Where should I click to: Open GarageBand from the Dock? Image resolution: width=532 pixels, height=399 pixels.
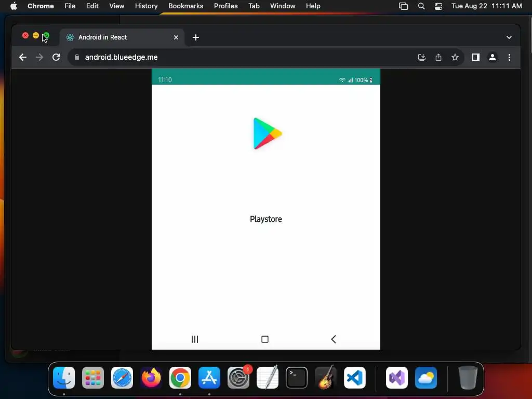(326, 378)
